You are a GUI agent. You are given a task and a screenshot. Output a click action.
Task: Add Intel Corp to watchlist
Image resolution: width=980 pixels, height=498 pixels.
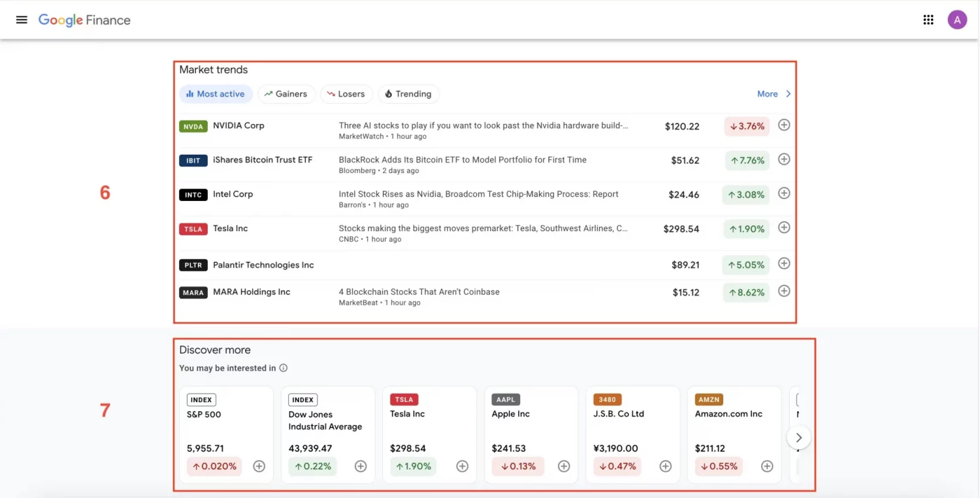click(784, 193)
